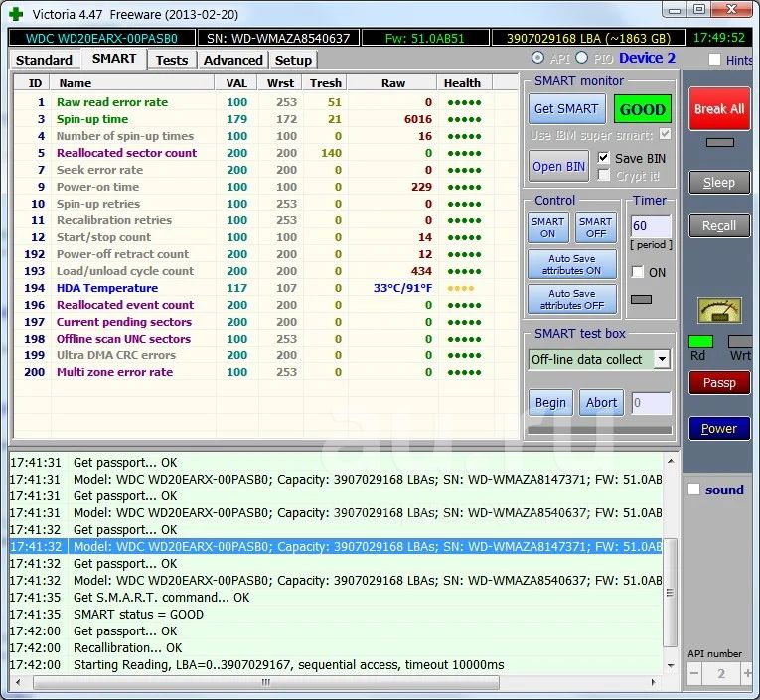Click the SMART test box number field
The height and width of the screenshot is (700, 760).
[651, 403]
